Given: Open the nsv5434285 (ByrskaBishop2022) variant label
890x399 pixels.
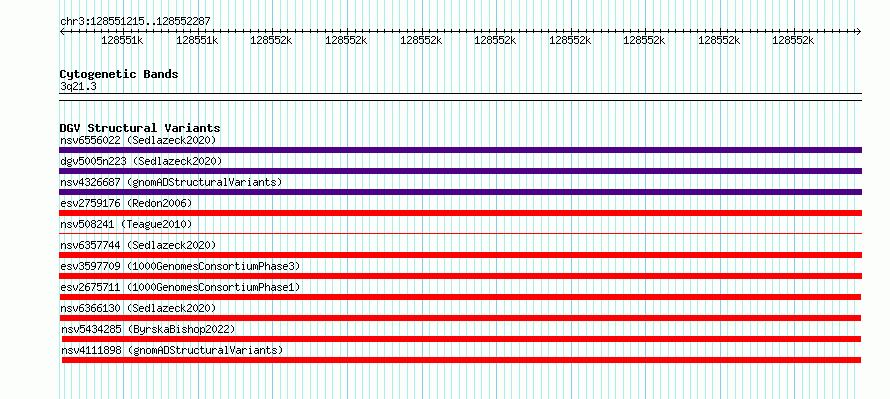Looking at the screenshot, I should pos(148,329).
